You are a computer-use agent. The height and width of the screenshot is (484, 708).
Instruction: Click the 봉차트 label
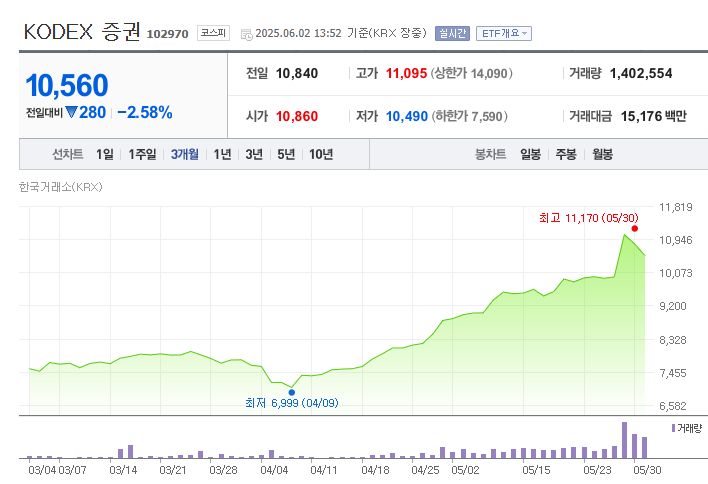click(x=490, y=154)
